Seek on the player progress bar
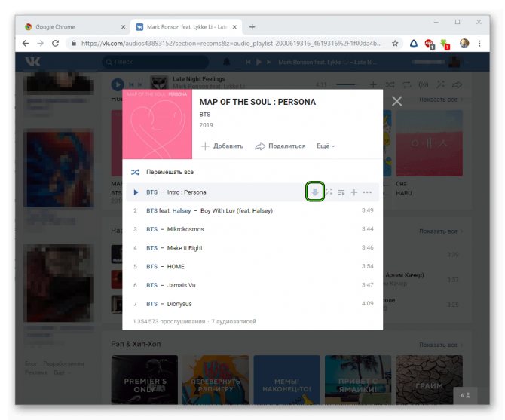This screenshot has height=420, width=505. [345, 85]
